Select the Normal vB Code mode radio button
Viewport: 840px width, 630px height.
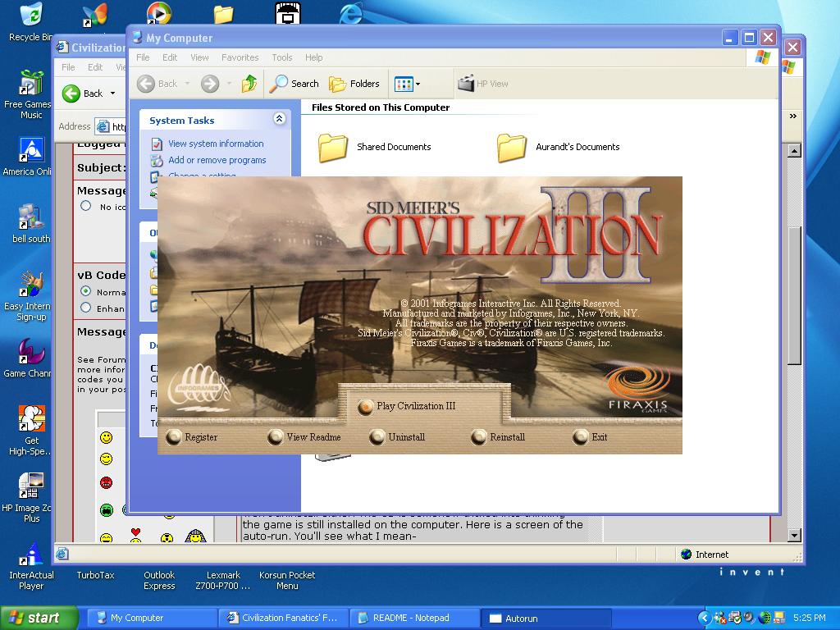[85, 291]
